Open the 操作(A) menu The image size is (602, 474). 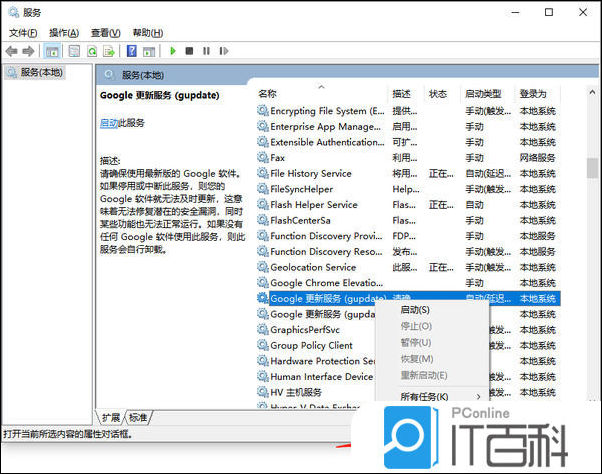click(64, 33)
